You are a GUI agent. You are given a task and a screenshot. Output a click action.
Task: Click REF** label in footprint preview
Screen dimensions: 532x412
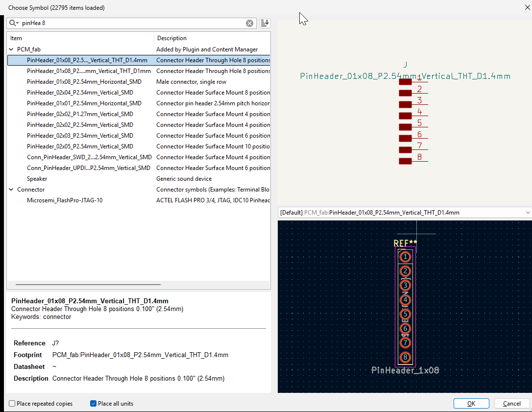click(405, 243)
